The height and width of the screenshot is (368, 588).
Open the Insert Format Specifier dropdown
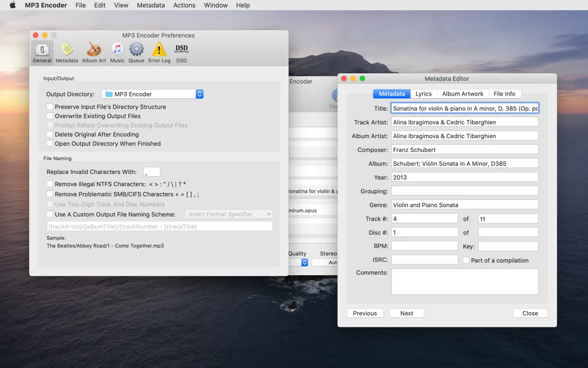pos(229,214)
